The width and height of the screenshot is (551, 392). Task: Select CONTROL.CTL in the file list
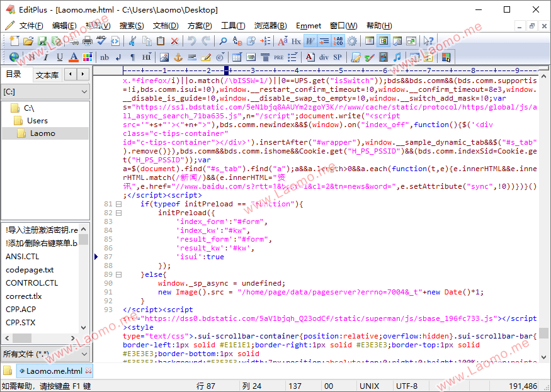(31, 283)
